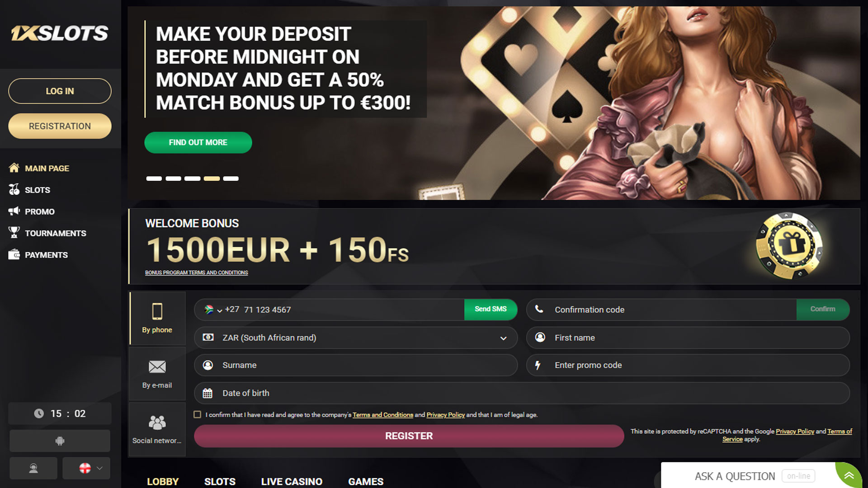Click the 1XSLOTS logo
The image size is (868, 488).
click(60, 33)
